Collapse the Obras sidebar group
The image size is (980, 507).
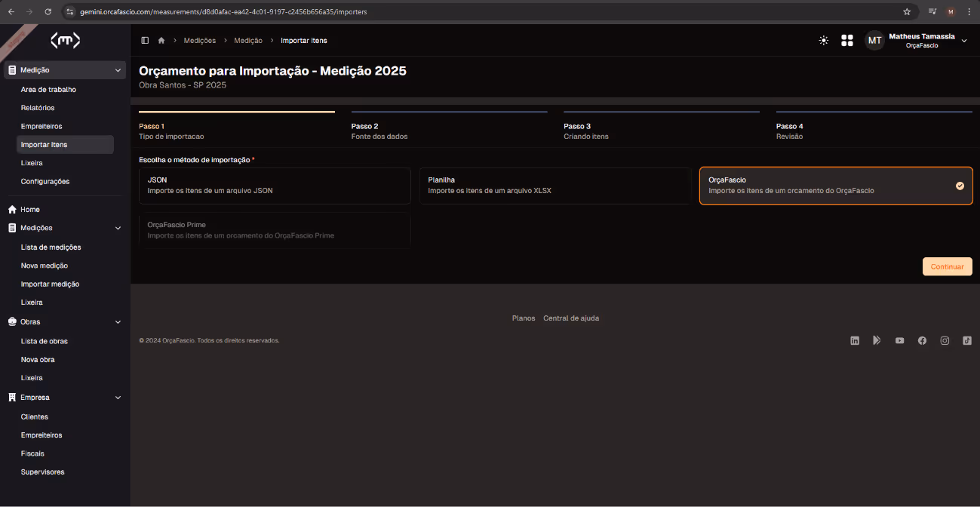pos(118,322)
